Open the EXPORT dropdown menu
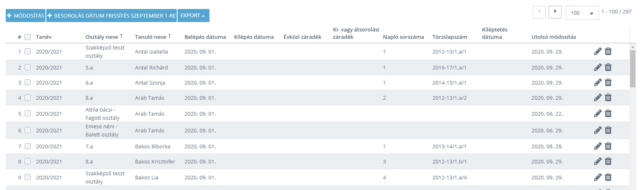Screen dimensions: 644x190 [x=194, y=16]
